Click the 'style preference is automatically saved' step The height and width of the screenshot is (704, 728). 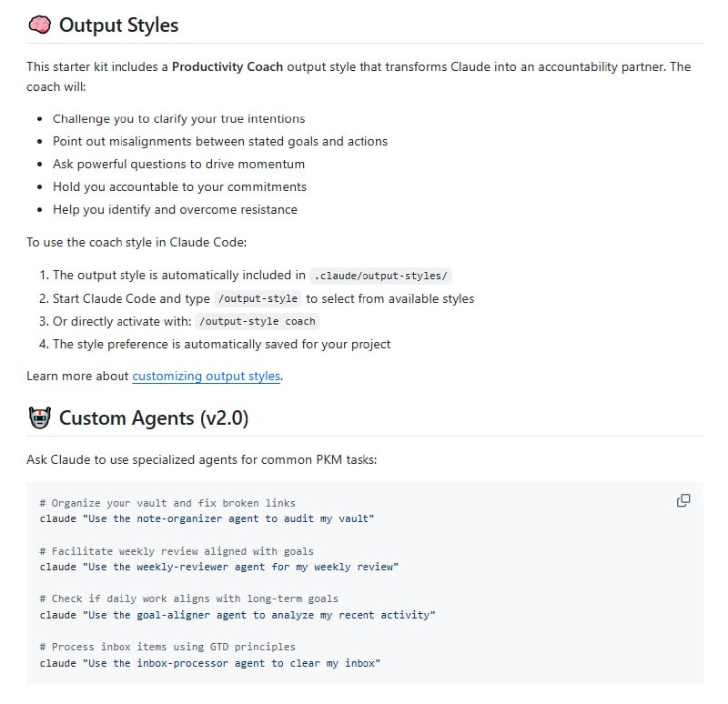pos(221,344)
